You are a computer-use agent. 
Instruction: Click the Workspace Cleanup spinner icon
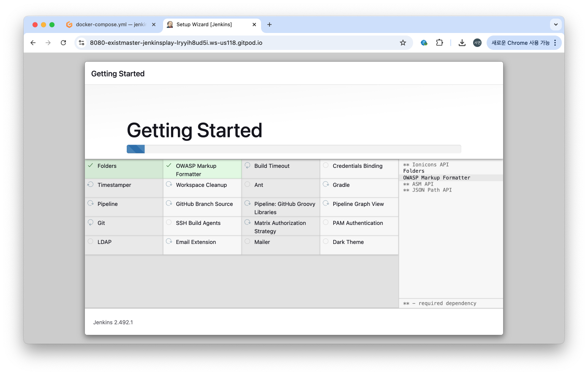[x=169, y=184]
